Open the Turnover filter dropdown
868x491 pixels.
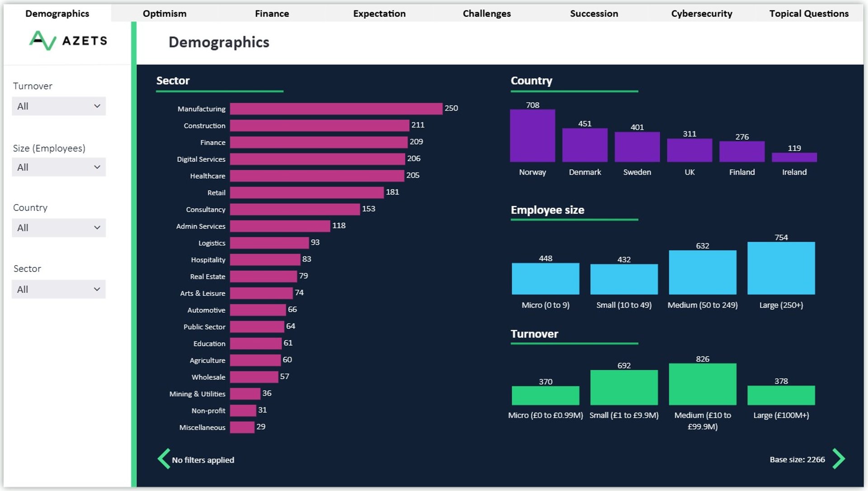tap(59, 106)
